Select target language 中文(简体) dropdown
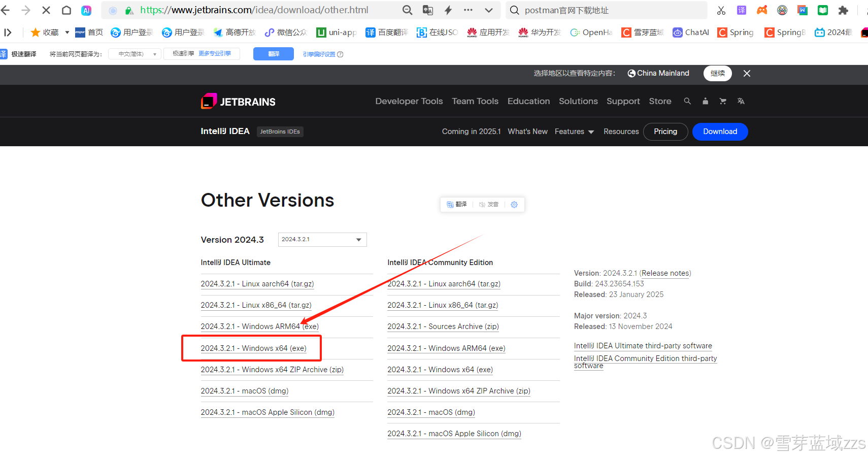 coord(135,54)
